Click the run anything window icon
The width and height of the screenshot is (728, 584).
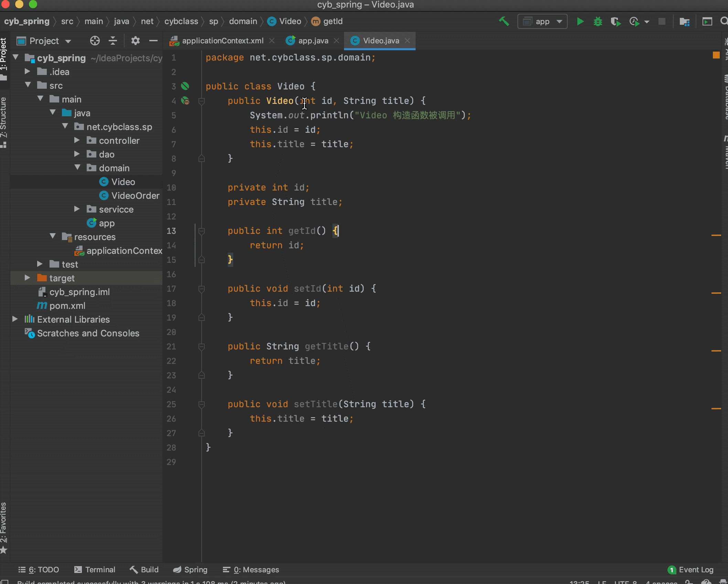[707, 21]
